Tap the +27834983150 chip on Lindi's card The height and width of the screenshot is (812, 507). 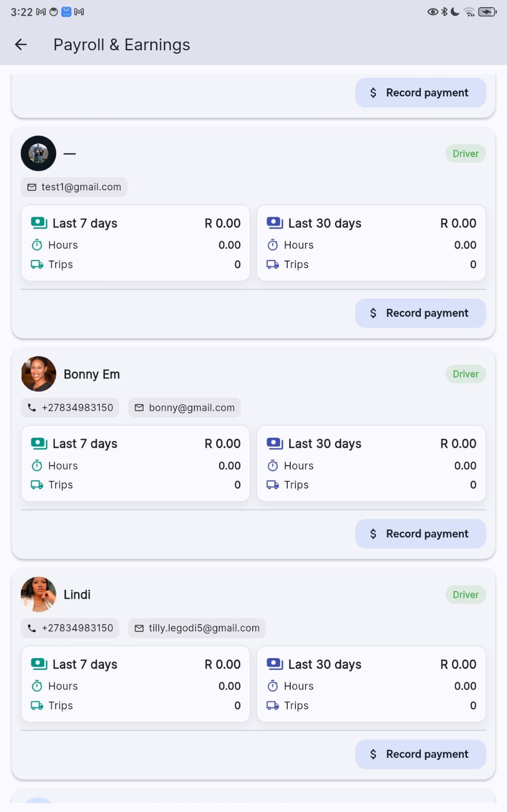(x=70, y=628)
